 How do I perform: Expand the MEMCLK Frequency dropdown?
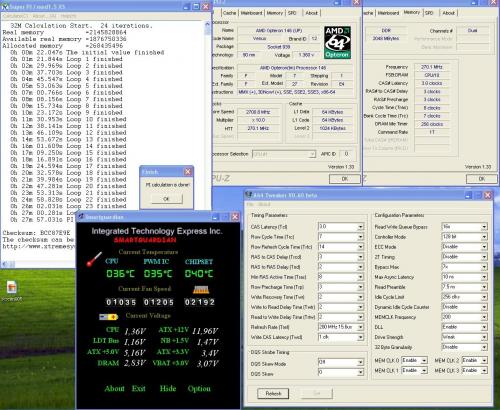[x=484, y=317]
